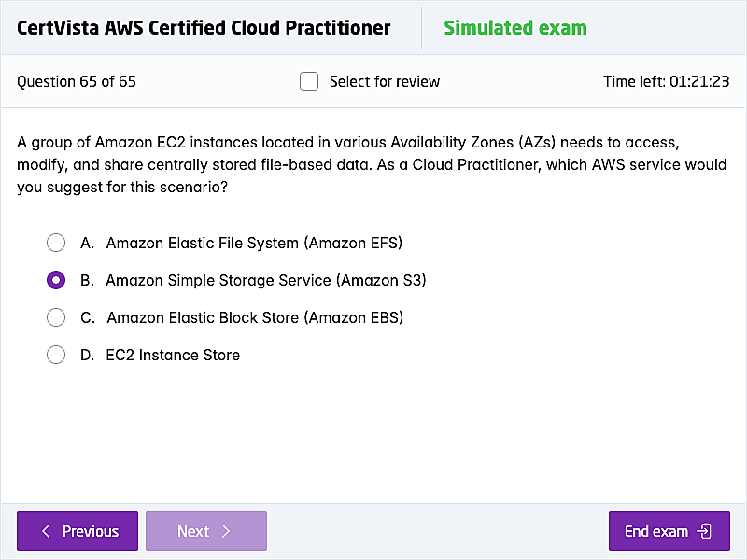
Task: Click CertVista AWS Certified Cloud Practitioner title
Action: pos(204,28)
